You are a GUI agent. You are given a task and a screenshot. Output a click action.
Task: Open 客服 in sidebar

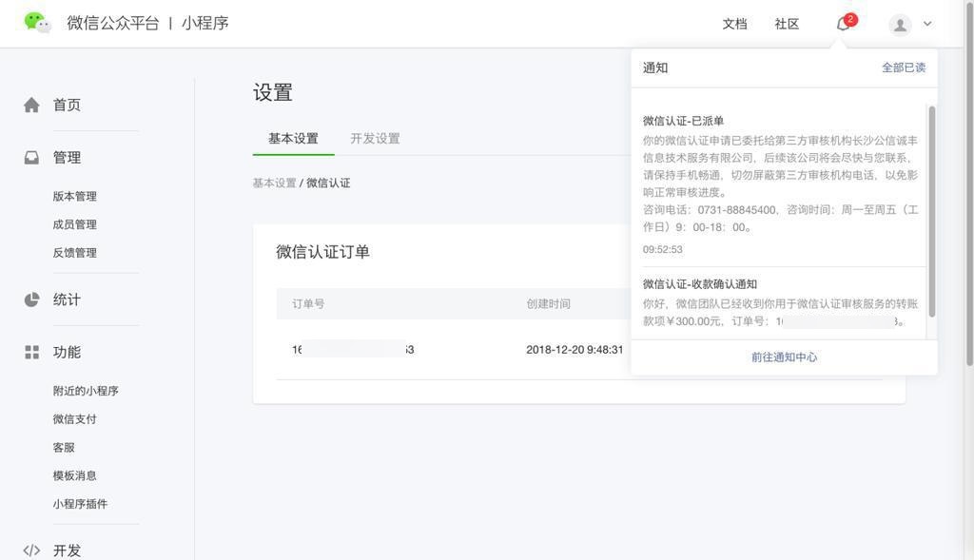[x=64, y=448]
